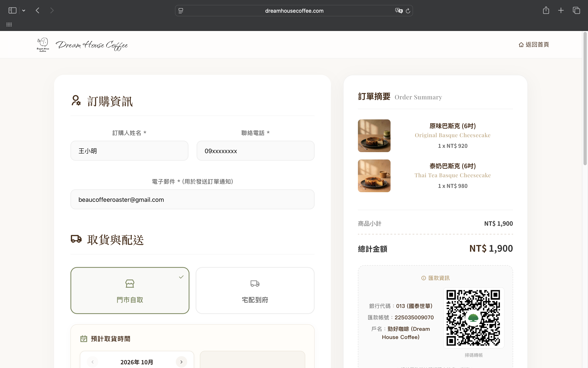Click the bank transfer QR code
Image resolution: width=588 pixels, height=368 pixels.
pos(473,318)
